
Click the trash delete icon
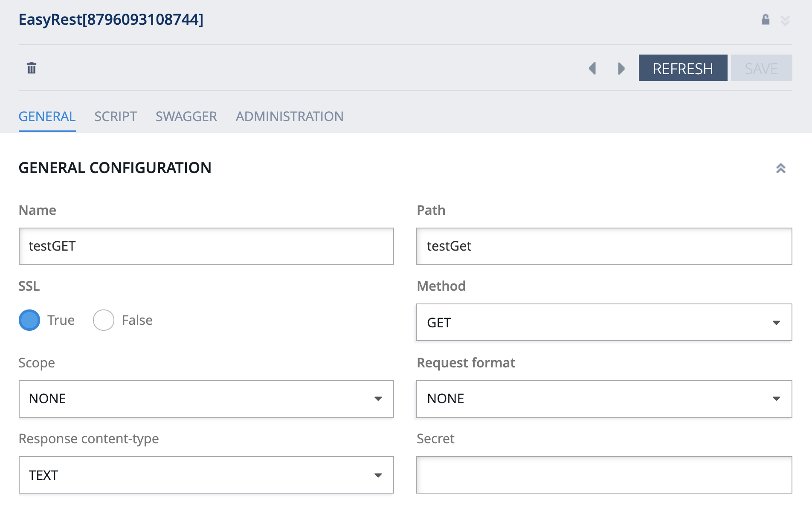(32, 68)
